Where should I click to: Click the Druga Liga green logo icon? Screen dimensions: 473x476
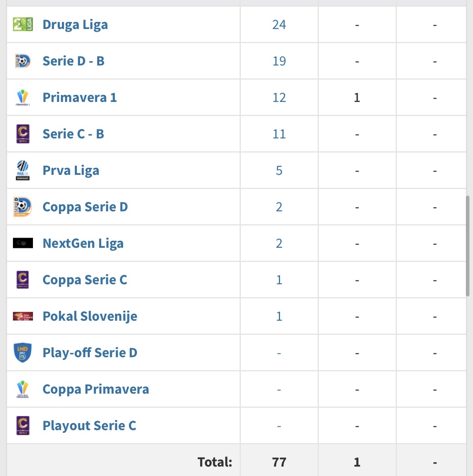(23, 24)
